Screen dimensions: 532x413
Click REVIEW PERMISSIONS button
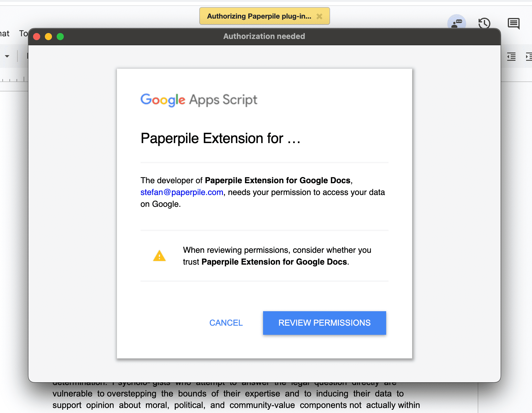coord(324,323)
